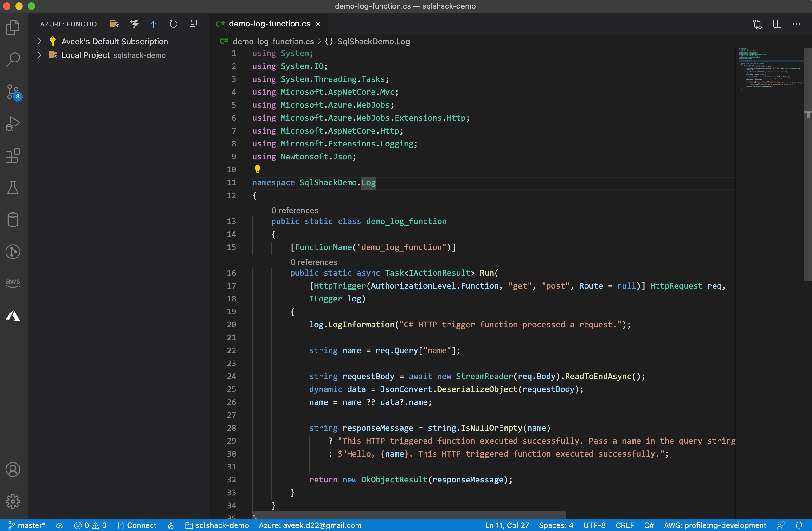The image size is (812, 531).
Task: Toggle CRLF line ending setting
Action: pos(624,525)
